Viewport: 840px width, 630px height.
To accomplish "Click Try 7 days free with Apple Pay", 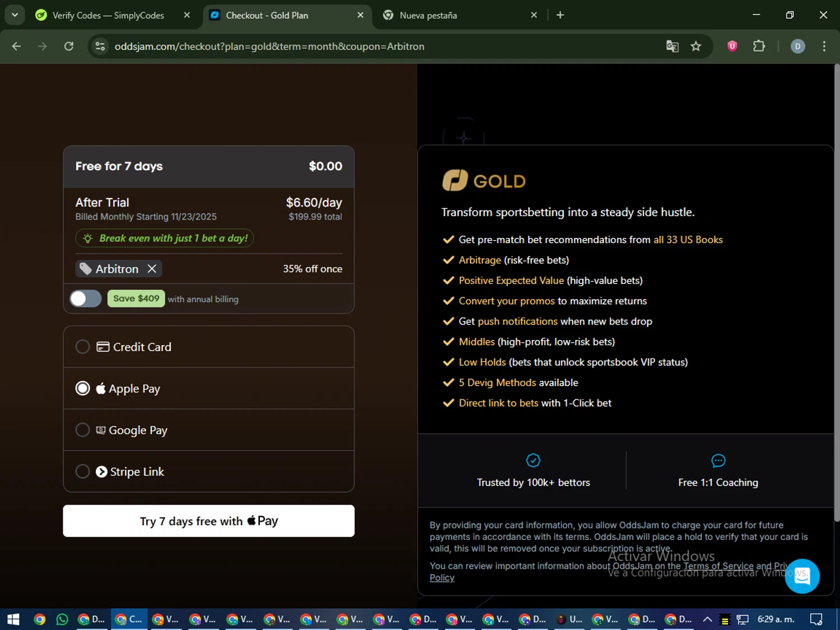I will click(x=209, y=521).
